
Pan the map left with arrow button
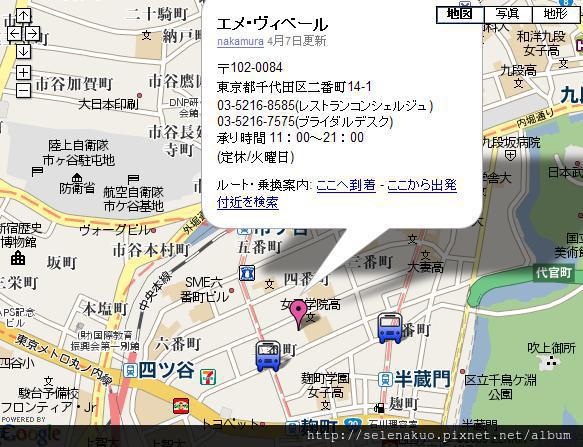pos(15,34)
